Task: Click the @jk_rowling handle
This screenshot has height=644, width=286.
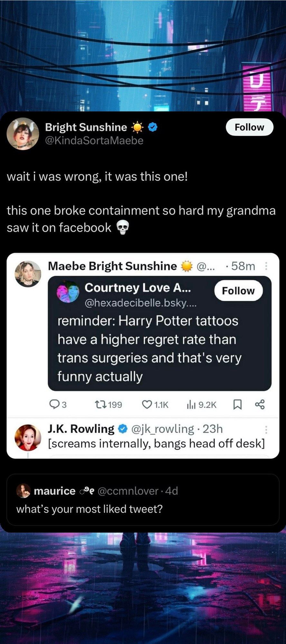Action: pyautogui.click(x=163, y=429)
